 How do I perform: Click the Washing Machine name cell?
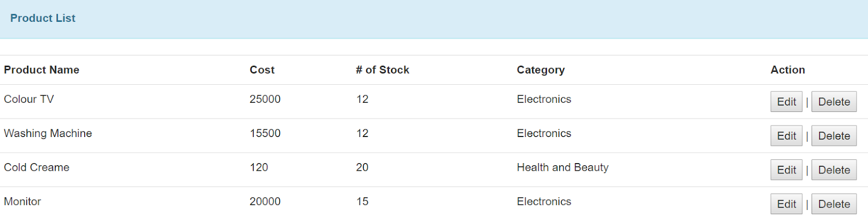(48, 133)
